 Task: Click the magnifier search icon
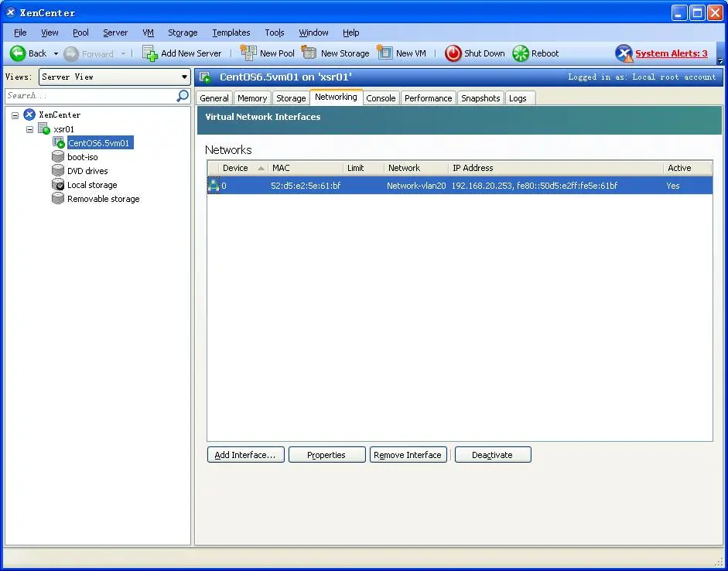(x=183, y=96)
